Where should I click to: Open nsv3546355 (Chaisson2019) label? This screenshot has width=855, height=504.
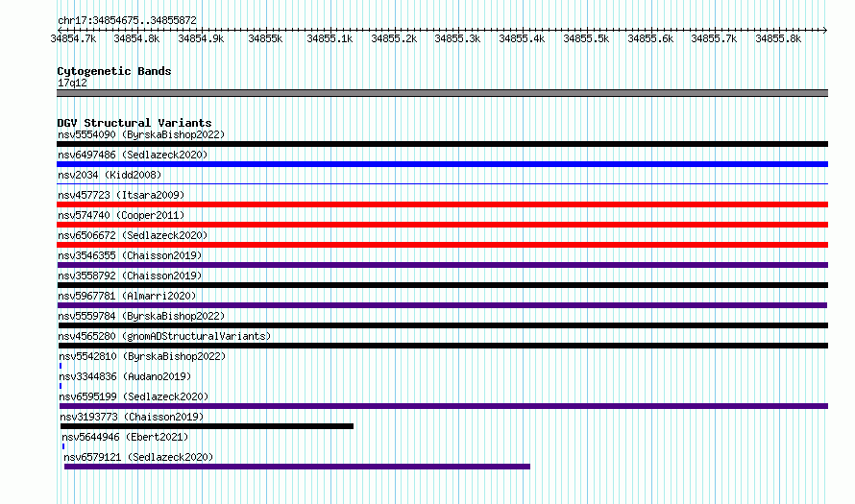point(130,255)
